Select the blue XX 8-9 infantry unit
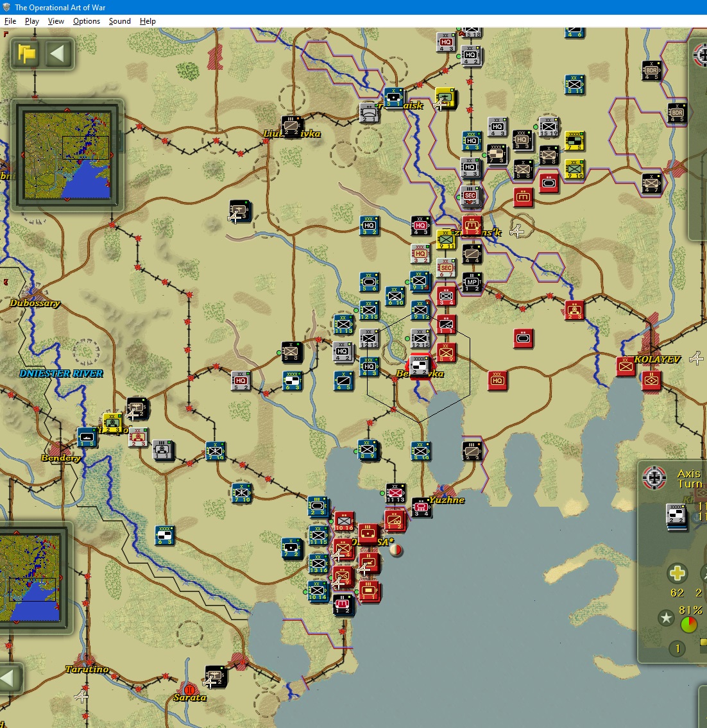Screen dimensions: 707x728 [x=370, y=450]
